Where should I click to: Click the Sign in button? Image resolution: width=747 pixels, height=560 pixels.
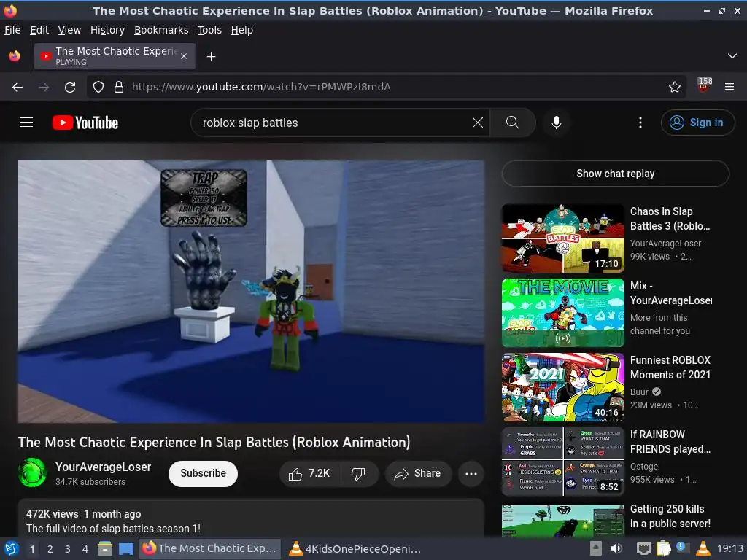[697, 122]
